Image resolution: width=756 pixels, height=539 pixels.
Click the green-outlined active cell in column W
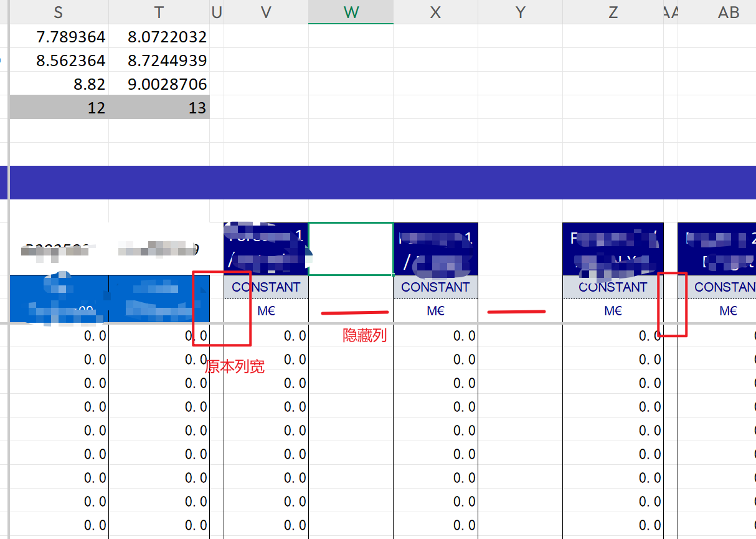tap(351, 249)
